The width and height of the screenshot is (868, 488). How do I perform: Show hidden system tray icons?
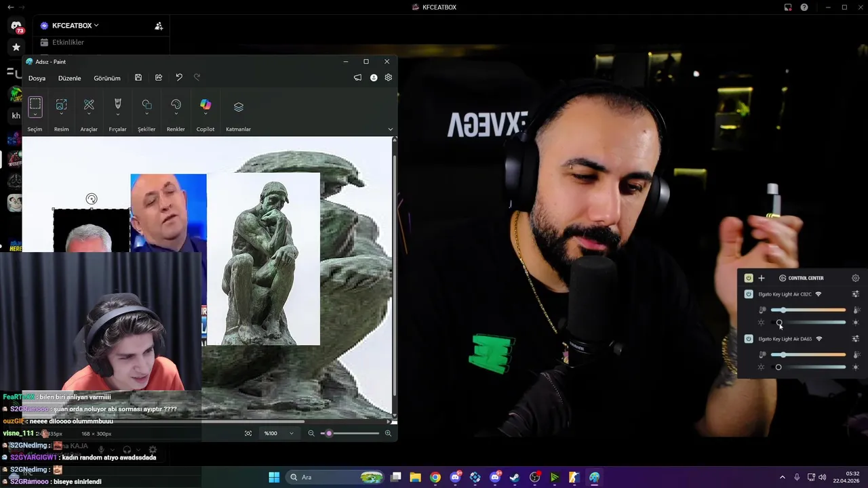coord(782,477)
